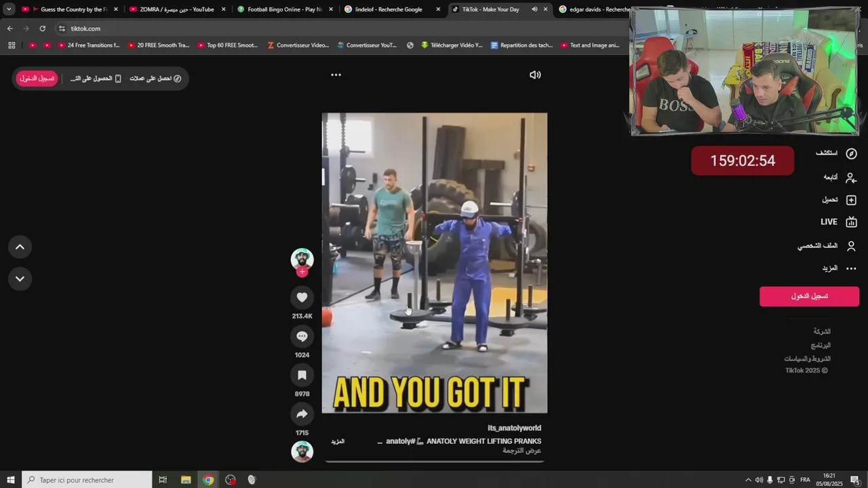Switch to Football Bingo Online tab
Screen dimensions: 868x488
[284, 9]
